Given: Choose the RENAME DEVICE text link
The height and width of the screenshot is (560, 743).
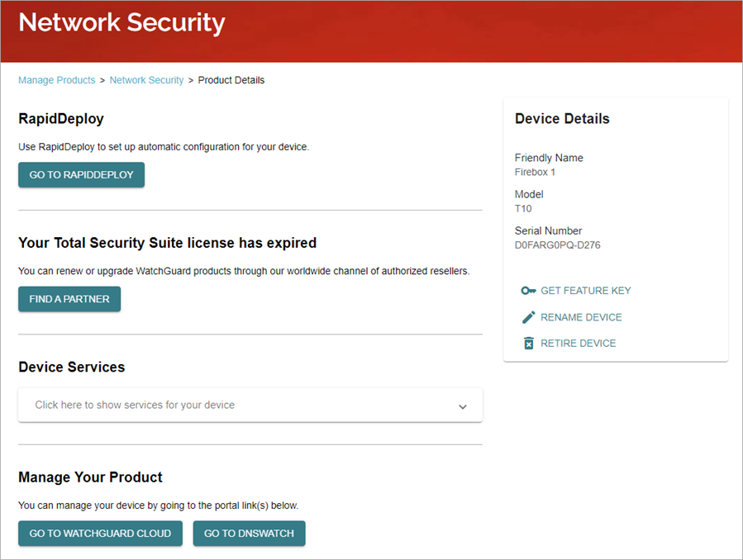Looking at the screenshot, I should [x=581, y=317].
